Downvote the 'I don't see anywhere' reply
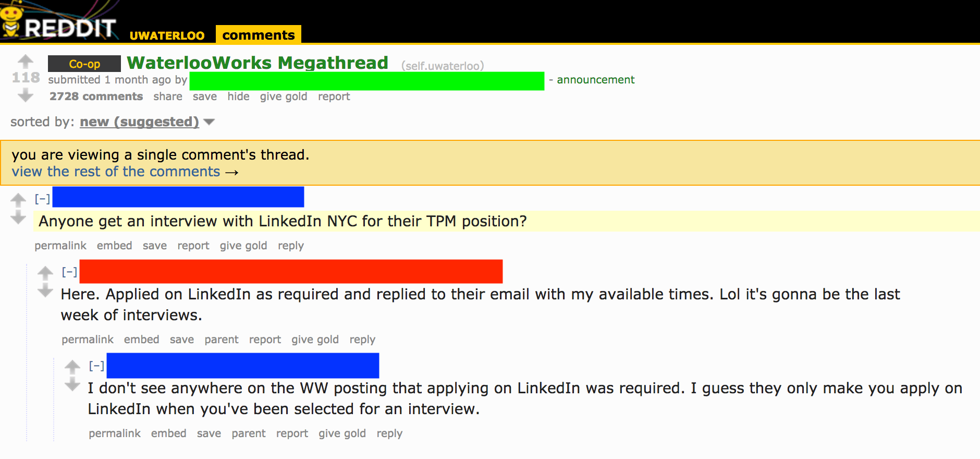This screenshot has width=980, height=459. (x=72, y=384)
